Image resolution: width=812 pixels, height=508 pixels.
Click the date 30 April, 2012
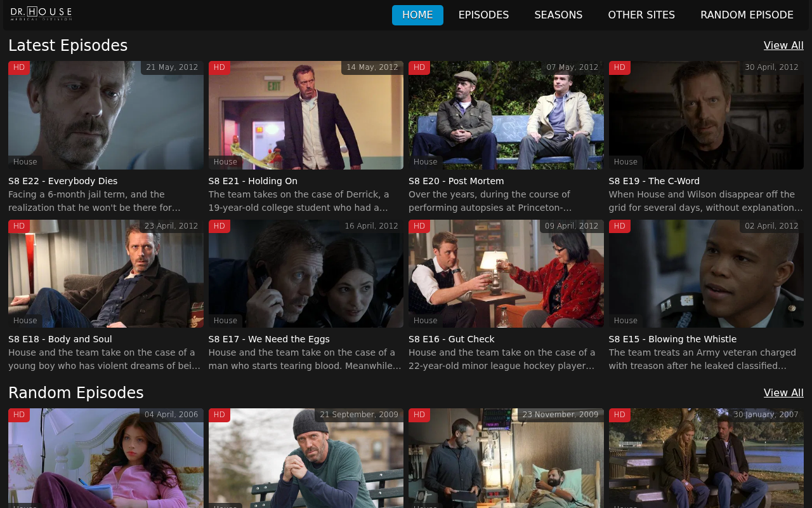click(771, 68)
